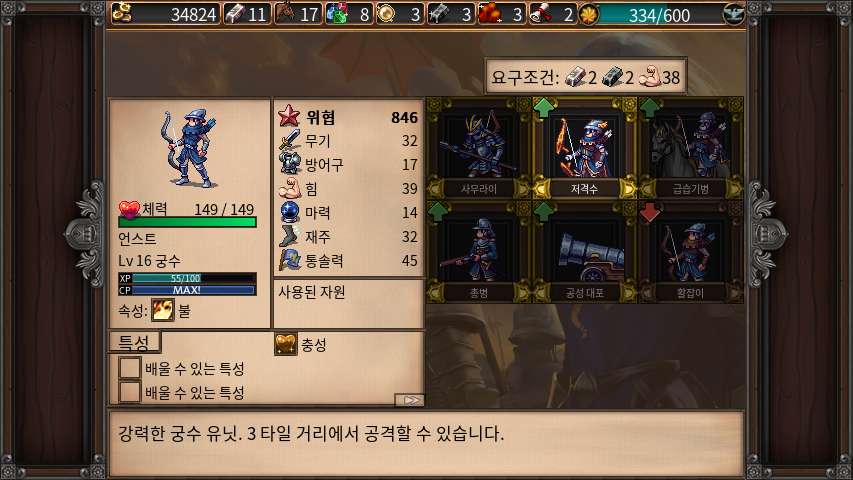Click the eagle emblem icon at top right
853x480 pixels.
pos(733,14)
